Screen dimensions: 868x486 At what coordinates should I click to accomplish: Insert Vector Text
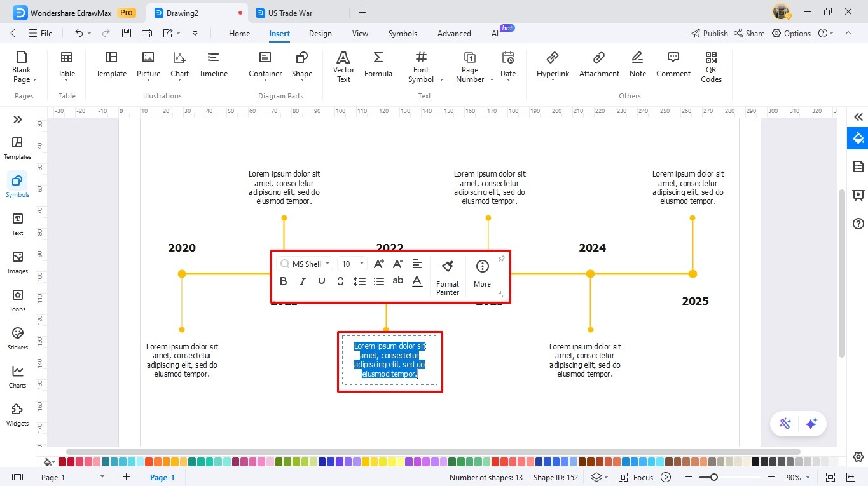tap(343, 67)
